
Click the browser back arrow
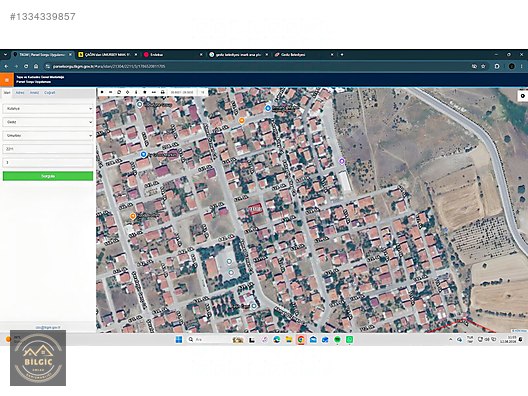coord(6,66)
